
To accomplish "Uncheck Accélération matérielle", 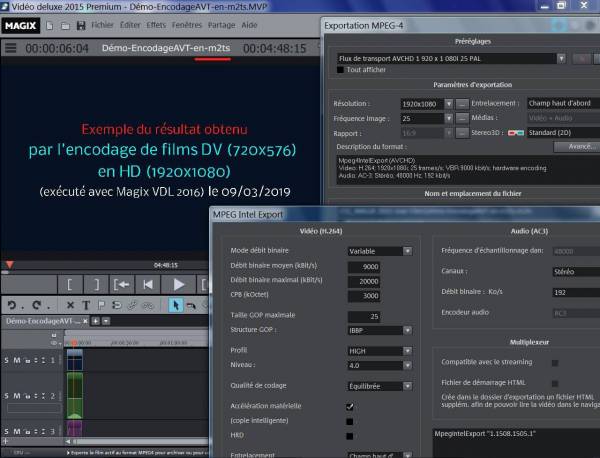I will coord(350,406).
